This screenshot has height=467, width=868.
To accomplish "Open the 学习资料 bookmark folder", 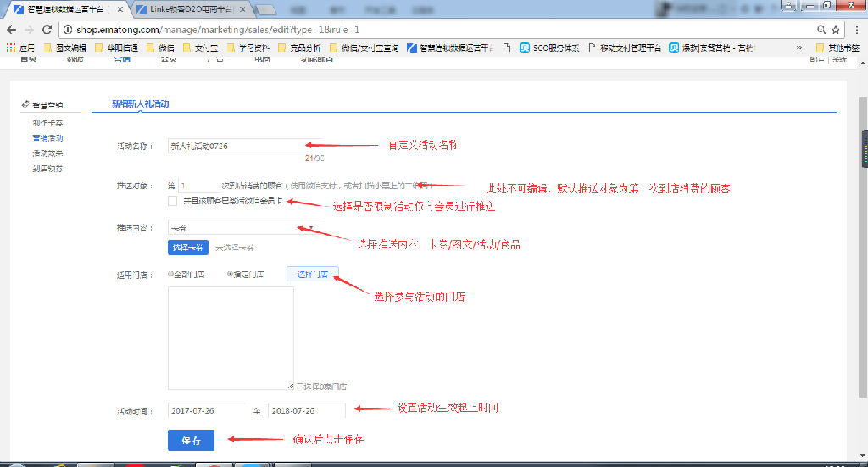I will [248, 48].
